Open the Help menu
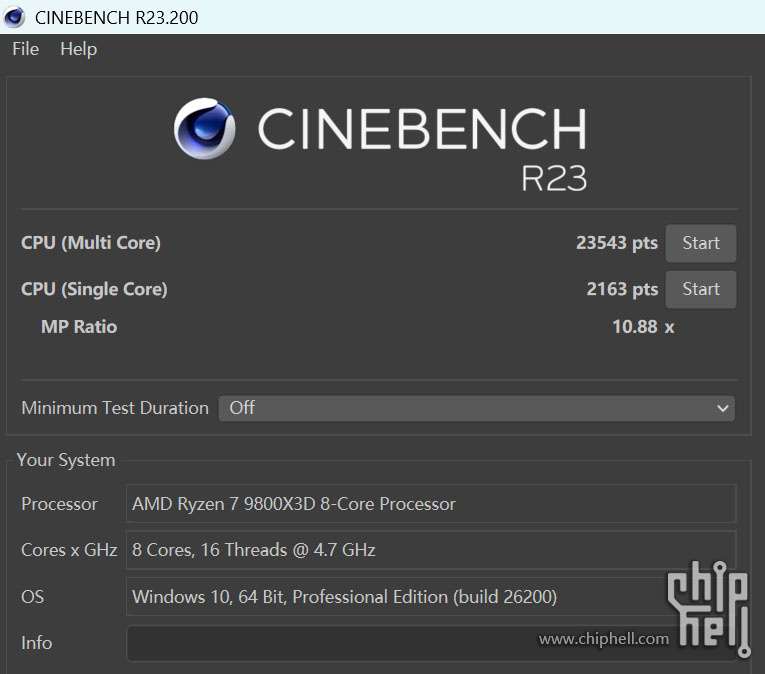The image size is (765, 674). point(78,49)
